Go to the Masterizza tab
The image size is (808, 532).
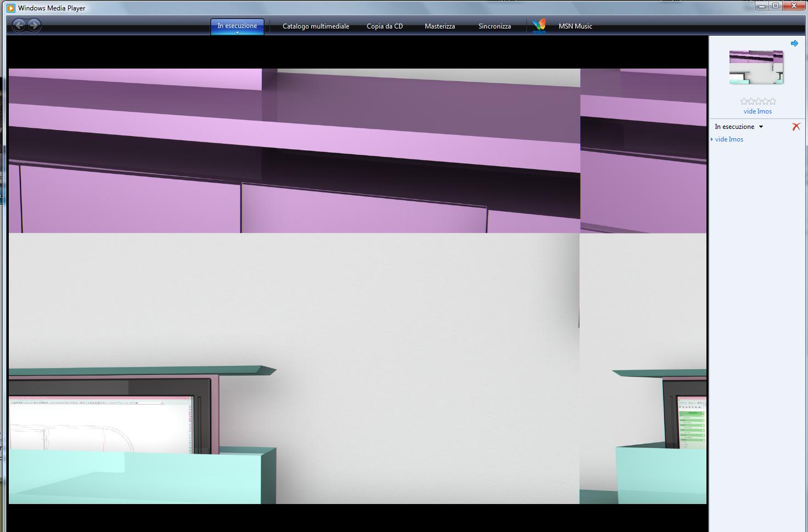pos(440,26)
